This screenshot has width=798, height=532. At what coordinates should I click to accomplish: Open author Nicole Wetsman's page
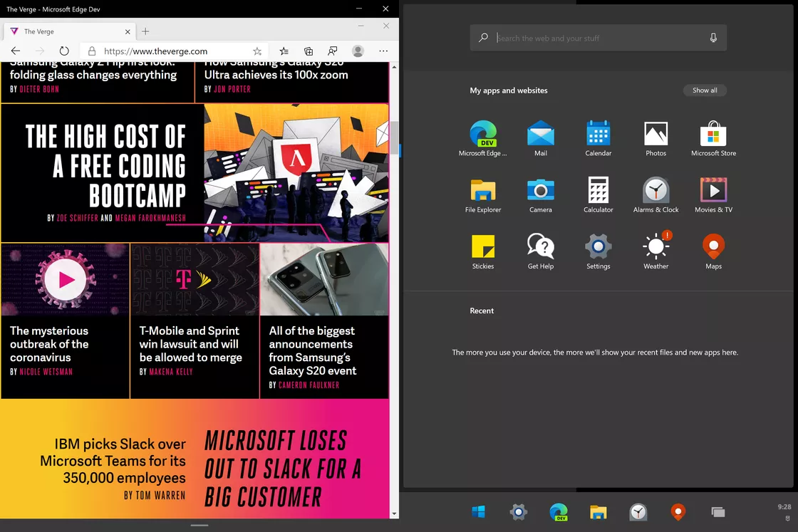[x=46, y=372]
